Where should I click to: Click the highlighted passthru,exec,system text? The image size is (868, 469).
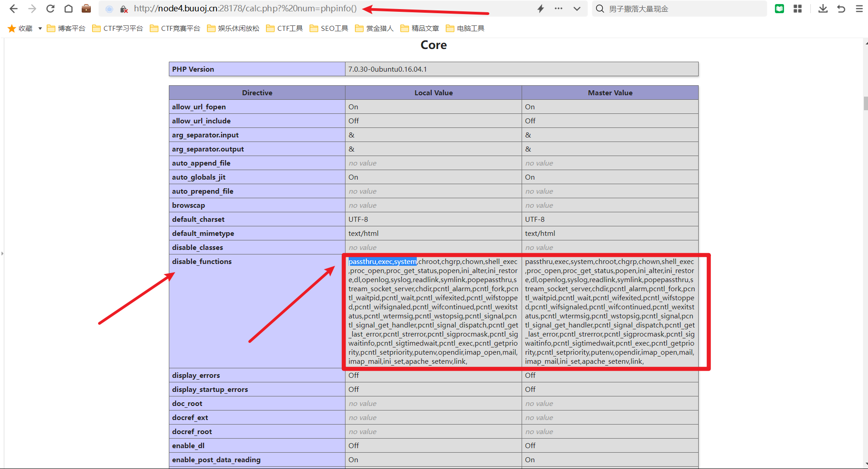382,262
